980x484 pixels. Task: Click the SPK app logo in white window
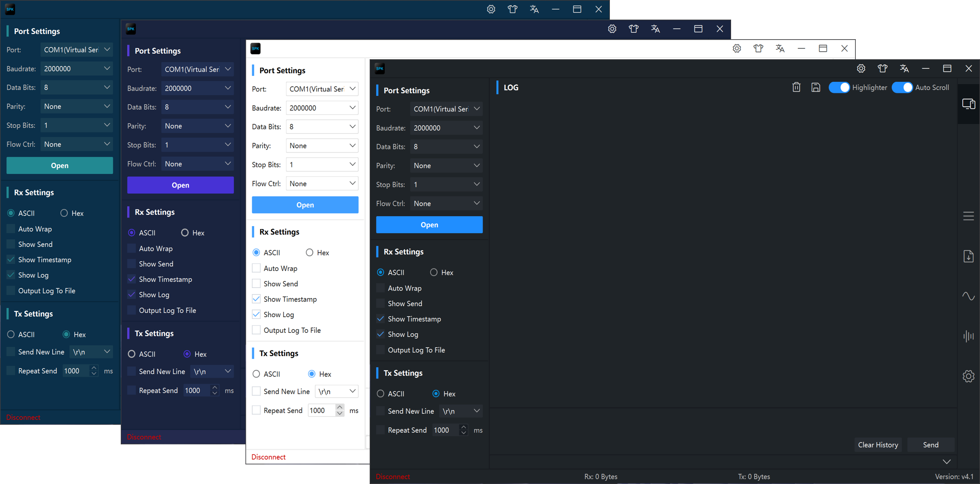coord(255,48)
